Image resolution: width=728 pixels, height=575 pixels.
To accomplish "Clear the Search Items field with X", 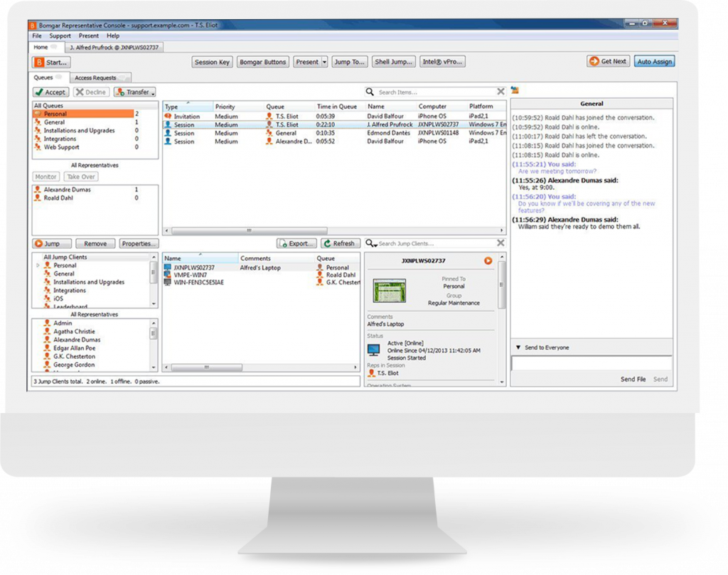I will pyautogui.click(x=500, y=92).
